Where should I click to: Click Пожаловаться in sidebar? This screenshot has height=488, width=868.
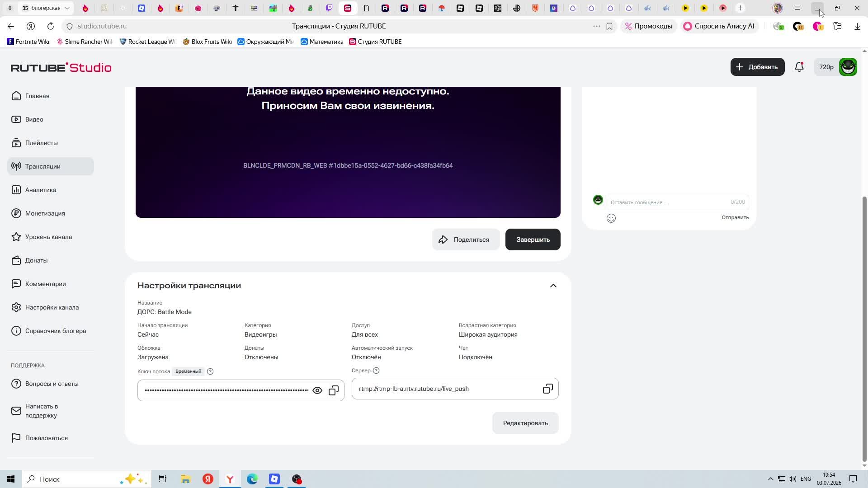click(x=51, y=438)
